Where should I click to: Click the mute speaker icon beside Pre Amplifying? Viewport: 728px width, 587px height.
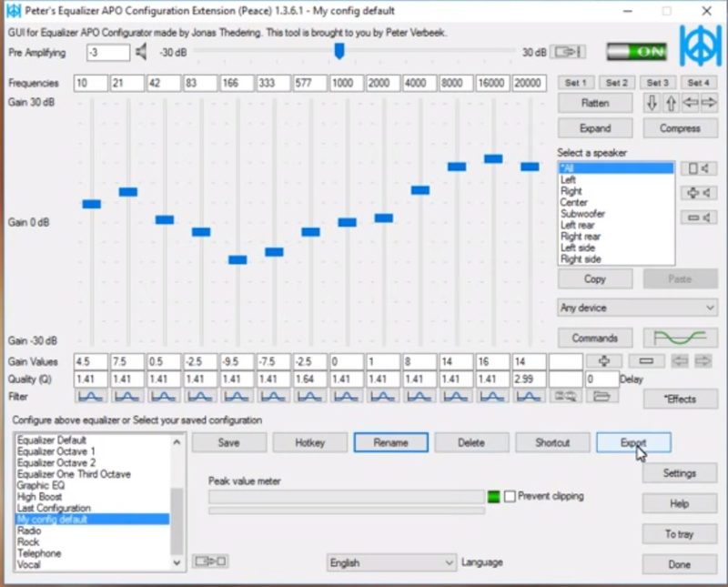pyautogui.click(x=141, y=52)
